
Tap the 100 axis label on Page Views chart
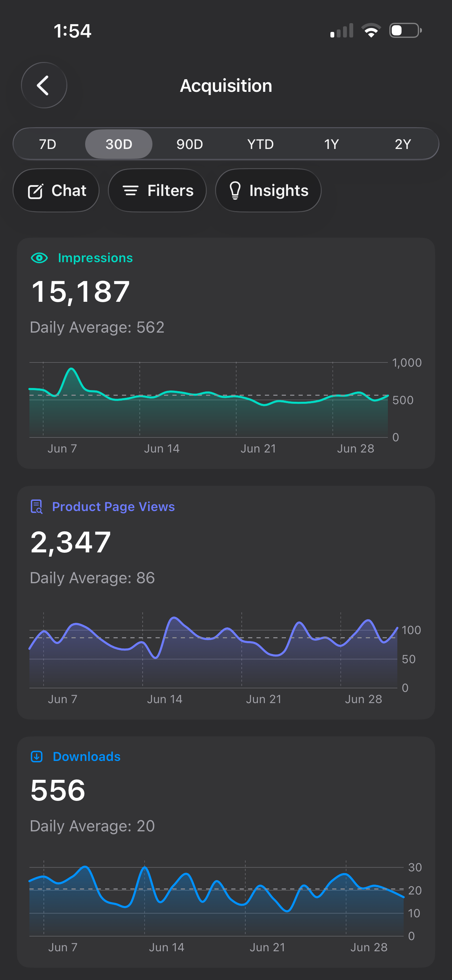pyautogui.click(x=411, y=630)
